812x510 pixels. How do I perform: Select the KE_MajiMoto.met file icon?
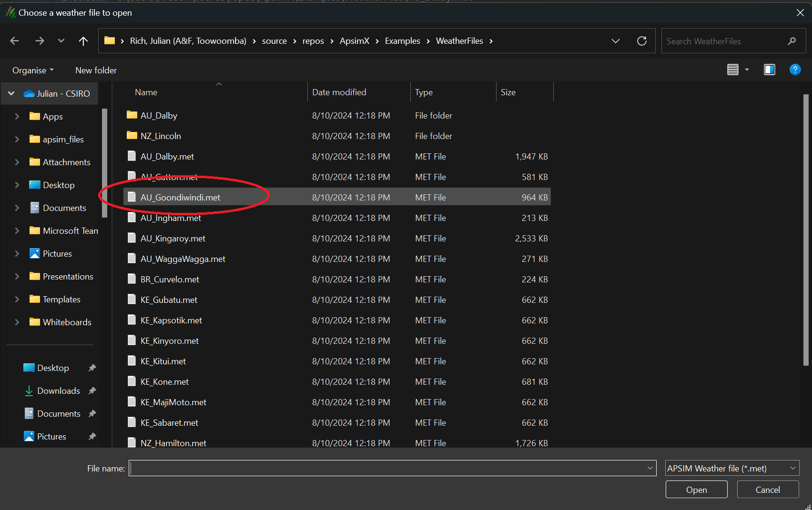point(132,402)
